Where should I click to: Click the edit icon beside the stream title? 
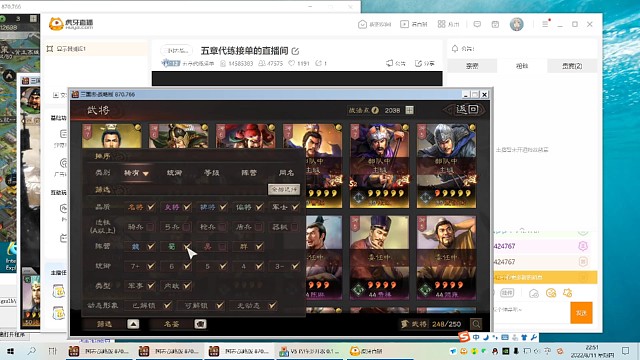click(296, 51)
